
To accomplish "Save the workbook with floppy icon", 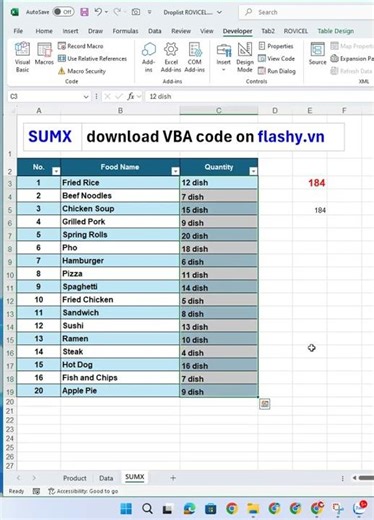I will pos(84,12).
